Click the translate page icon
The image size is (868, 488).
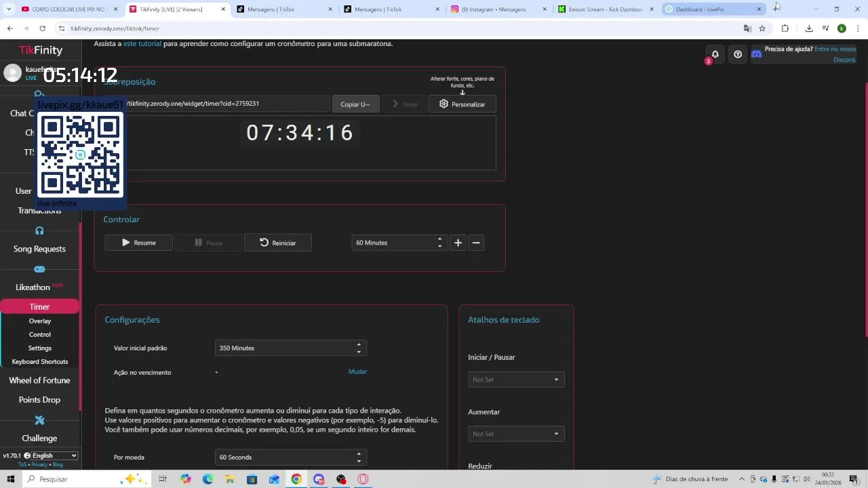[x=747, y=28]
